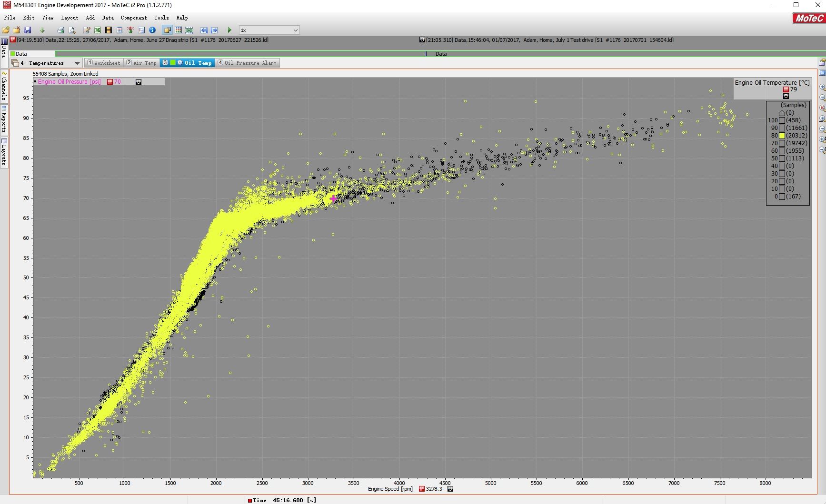Screen dimensions: 826x504
Task: Open the calculator maths icon
Action: (119, 30)
